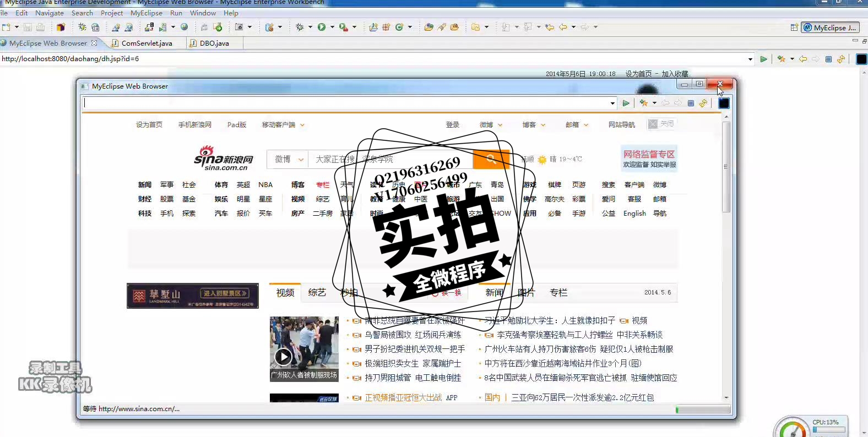Click the Open Perspective icon
This screenshot has width=868, height=437.
click(794, 28)
